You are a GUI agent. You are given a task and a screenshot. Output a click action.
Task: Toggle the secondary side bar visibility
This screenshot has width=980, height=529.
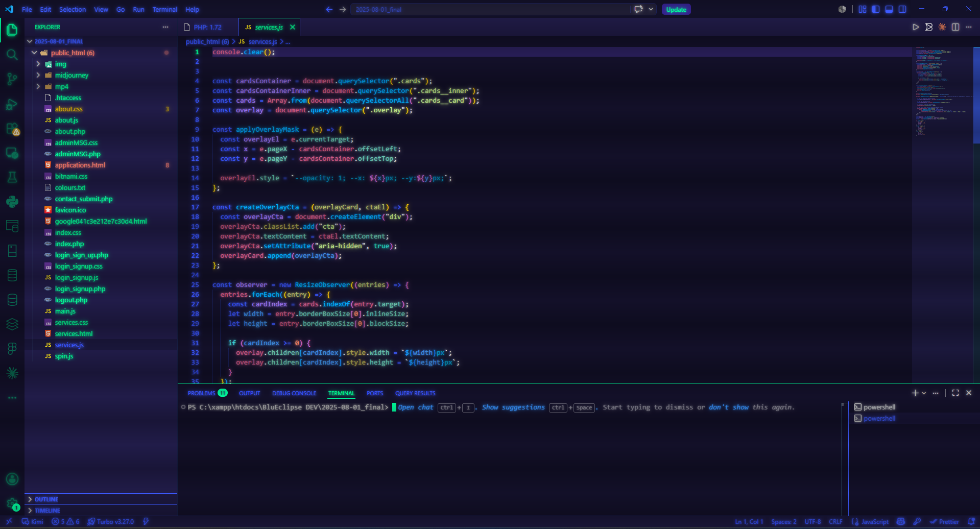[902, 9]
